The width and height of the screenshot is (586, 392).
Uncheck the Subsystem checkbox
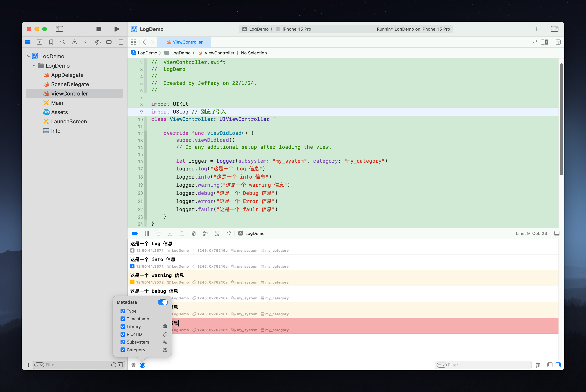click(x=122, y=342)
